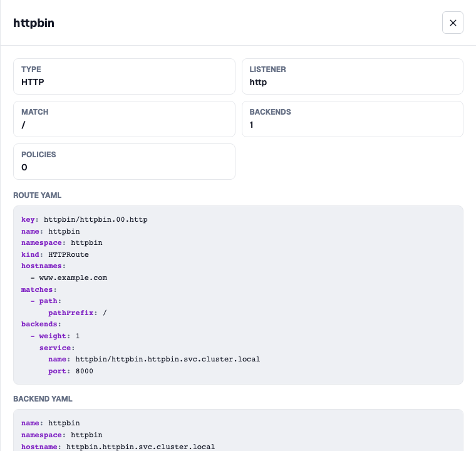Click the 'hostnames:' key line

pos(43,266)
